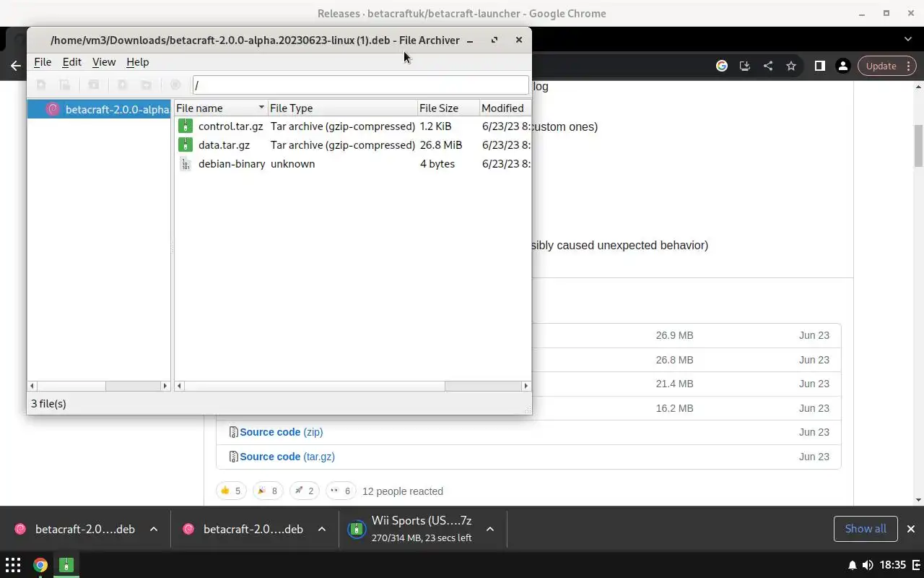Open the Chrome profile avatar icon
This screenshot has width=924, height=578.
pyautogui.click(x=842, y=66)
